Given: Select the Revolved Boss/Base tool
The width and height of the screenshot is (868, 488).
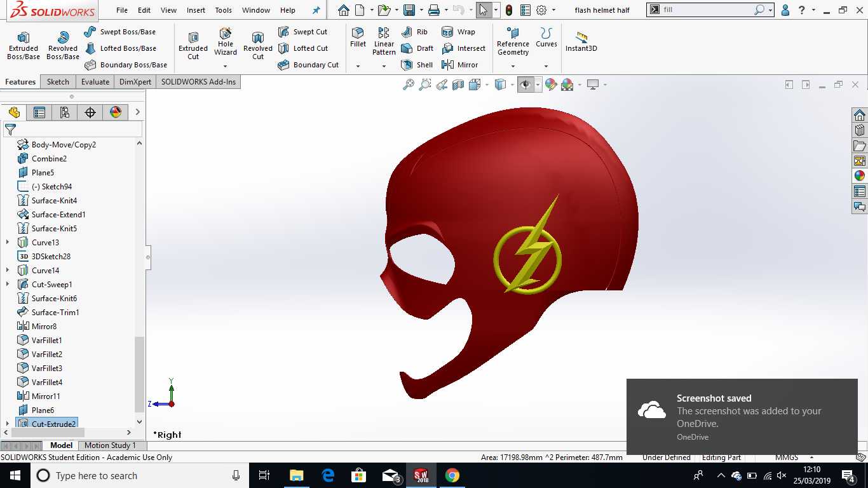Looking at the screenshot, I should coord(63,46).
